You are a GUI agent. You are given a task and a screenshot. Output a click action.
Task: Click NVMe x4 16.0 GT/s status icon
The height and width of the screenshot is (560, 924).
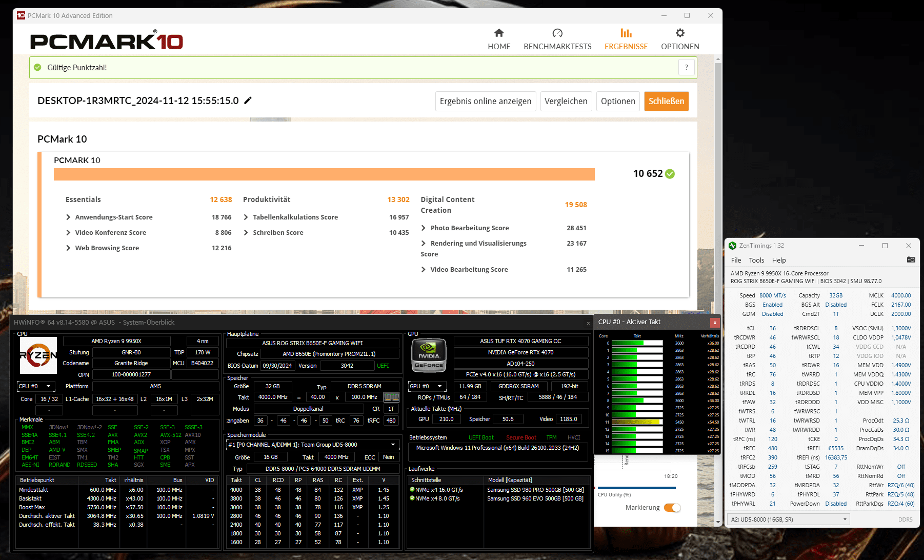click(412, 489)
